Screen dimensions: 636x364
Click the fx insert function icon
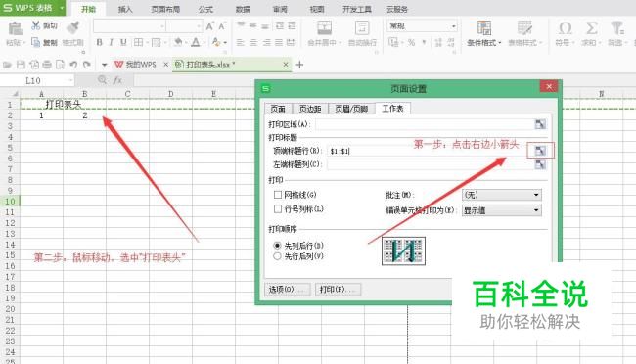[x=117, y=80]
